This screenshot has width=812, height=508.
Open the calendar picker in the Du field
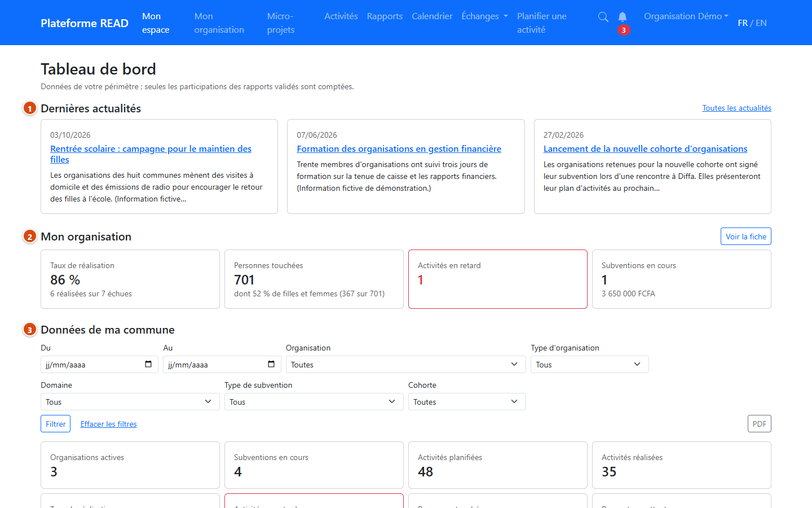(148, 364)
